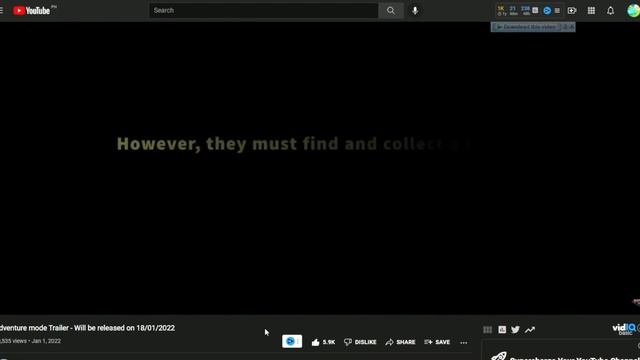Screen dimensions: 640x360
Task: Click the 'Jan 1, 2022' upload date text
Action: pos(46,341)
